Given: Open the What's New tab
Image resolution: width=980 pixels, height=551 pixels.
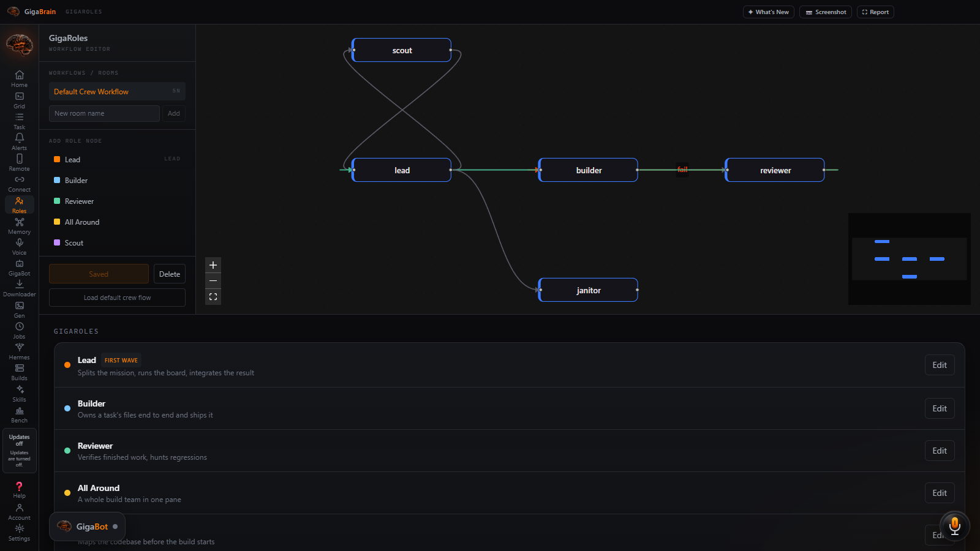Looking at the screenshot, I should tap(768, 12).
